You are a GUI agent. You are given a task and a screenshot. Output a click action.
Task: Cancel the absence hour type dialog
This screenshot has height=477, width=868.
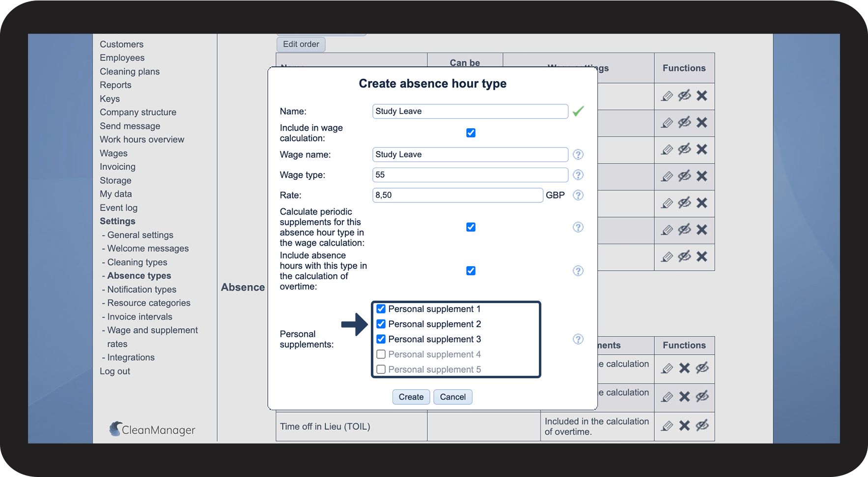452,397
